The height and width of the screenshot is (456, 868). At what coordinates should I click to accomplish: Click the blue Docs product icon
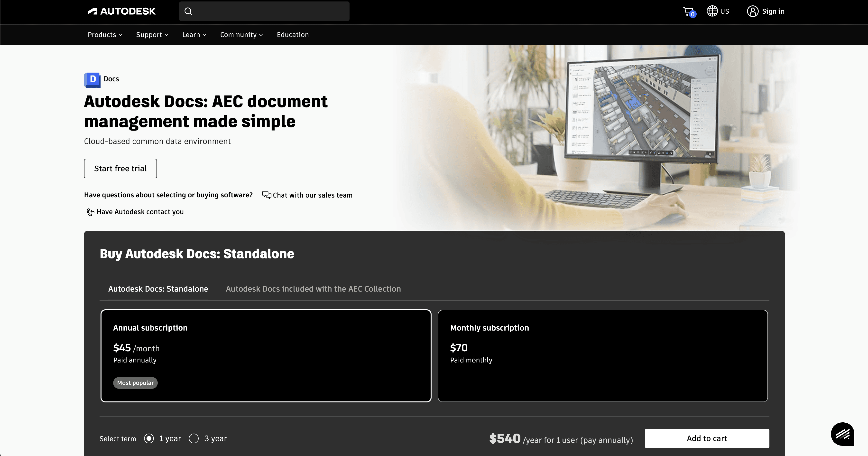[92, 80]
